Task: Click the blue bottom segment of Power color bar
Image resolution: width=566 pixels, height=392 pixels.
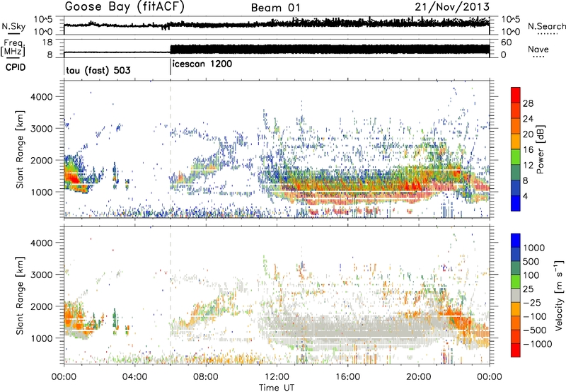Action: pos(516,203)
